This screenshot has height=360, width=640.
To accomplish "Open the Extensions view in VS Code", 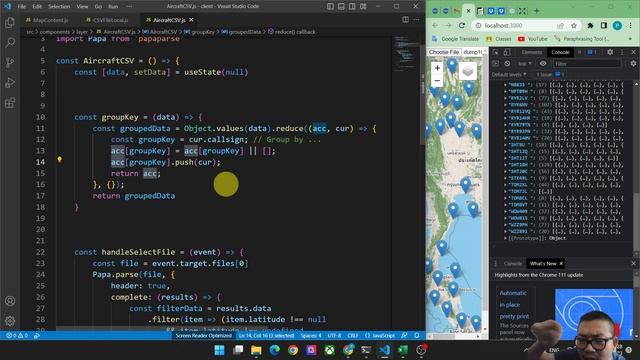I will coord(10,102).
